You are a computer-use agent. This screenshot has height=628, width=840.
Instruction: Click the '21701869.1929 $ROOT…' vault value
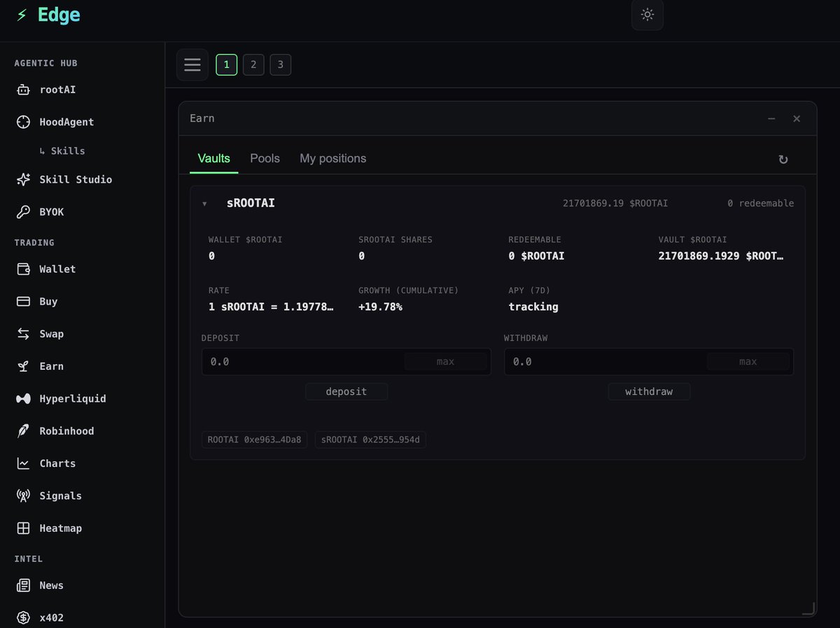pos(721,256)
